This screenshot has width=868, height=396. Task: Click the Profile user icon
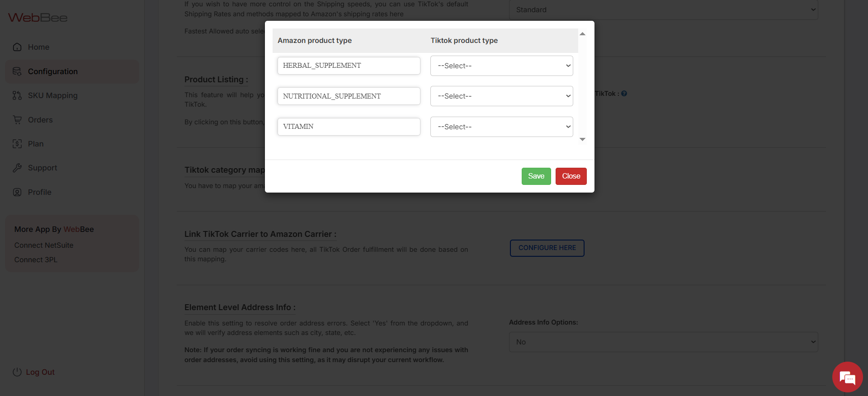point(17,192)
